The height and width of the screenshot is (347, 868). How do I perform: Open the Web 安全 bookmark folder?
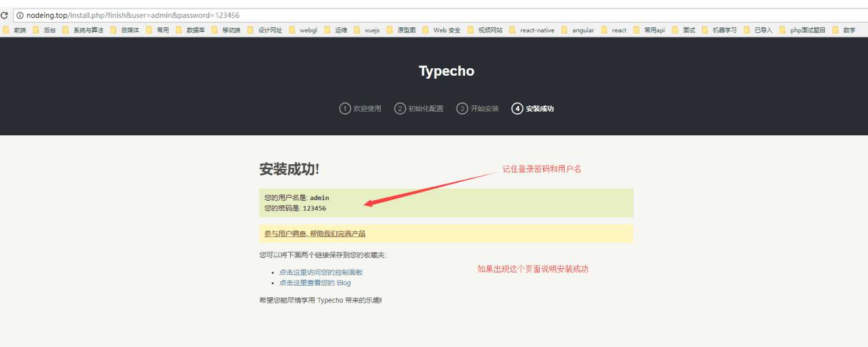pos(442,30)
